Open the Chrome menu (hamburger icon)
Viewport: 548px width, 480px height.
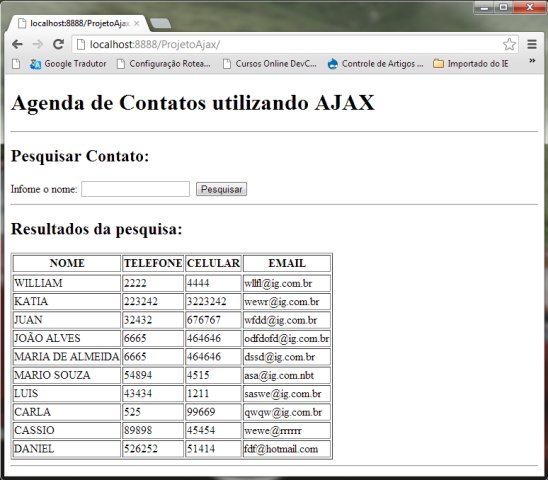click(x=532, y=44)
